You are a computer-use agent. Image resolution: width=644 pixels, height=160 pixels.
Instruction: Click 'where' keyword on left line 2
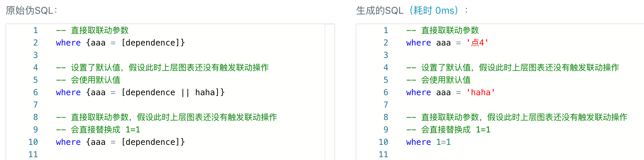pyautogui.click(x=68, y=43)
